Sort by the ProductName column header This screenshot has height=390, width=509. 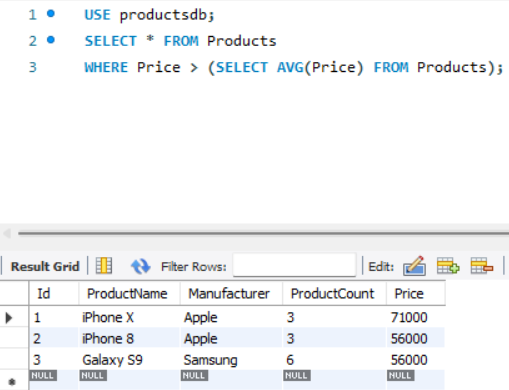(129, 294)
